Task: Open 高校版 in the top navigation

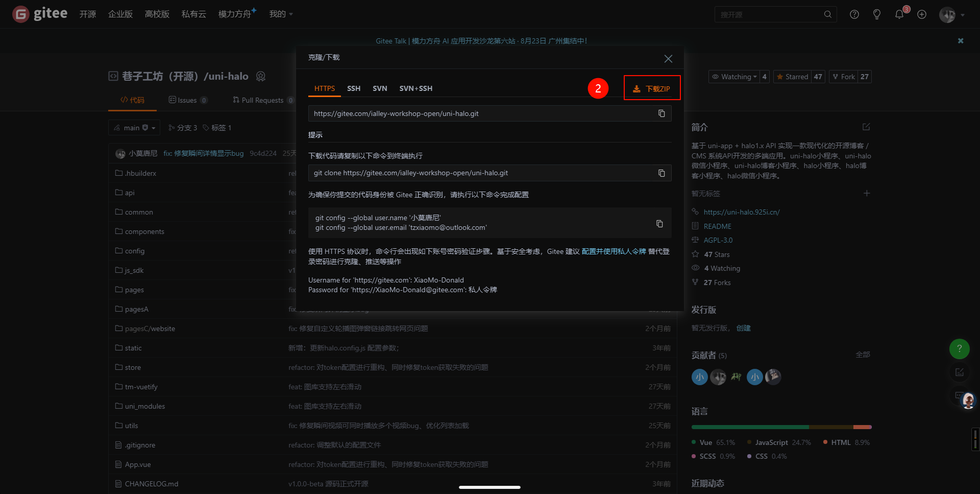Action: 157,14
